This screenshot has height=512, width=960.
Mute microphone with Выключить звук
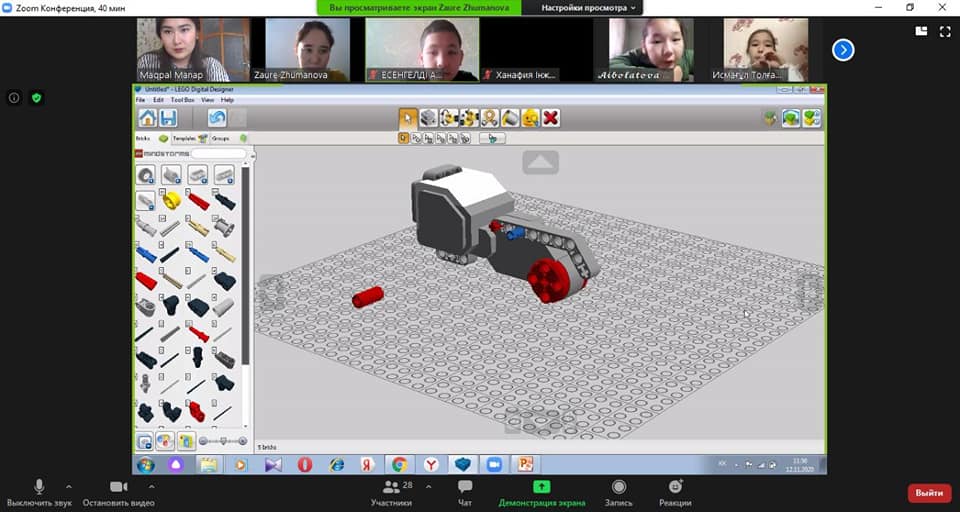[x=40, y=492]
